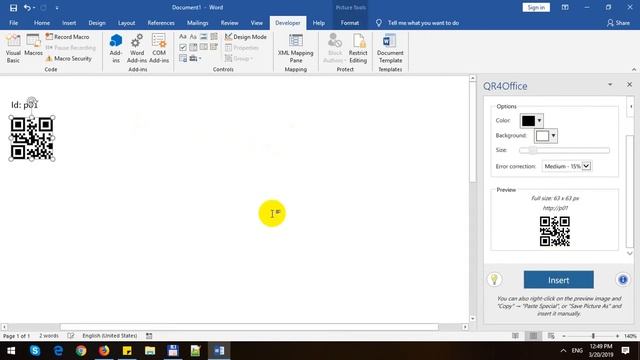Screen dimensions: 640x360
Task: Switch to the Insert tab
Action: [x=69, y=23]
